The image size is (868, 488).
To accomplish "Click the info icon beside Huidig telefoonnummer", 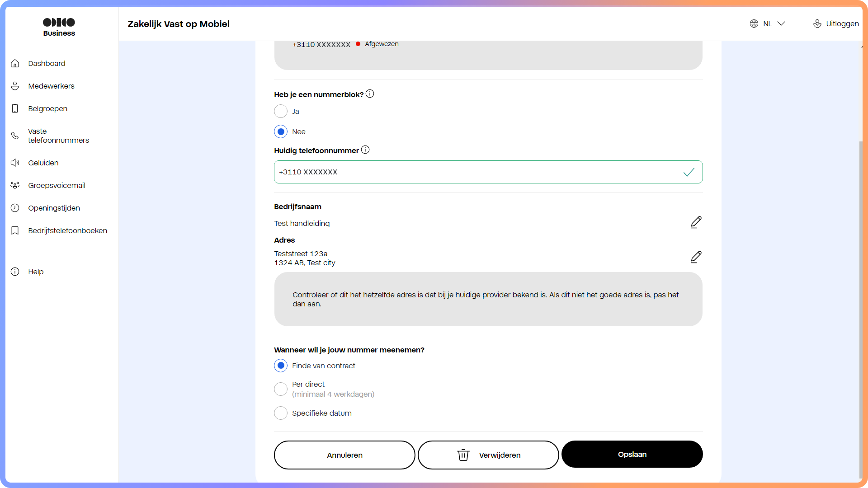I will point(365,150).
